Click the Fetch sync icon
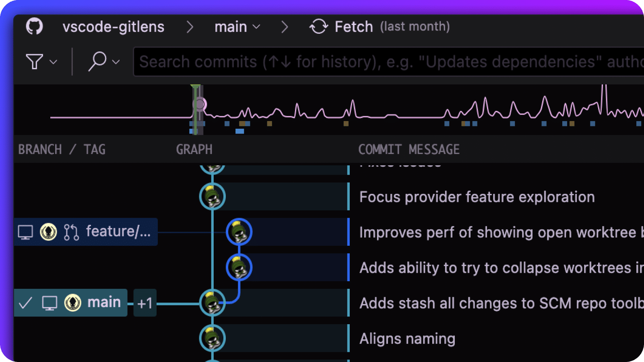Image resolution: width=644 pixels, height=362 pixels. (318, 27)
